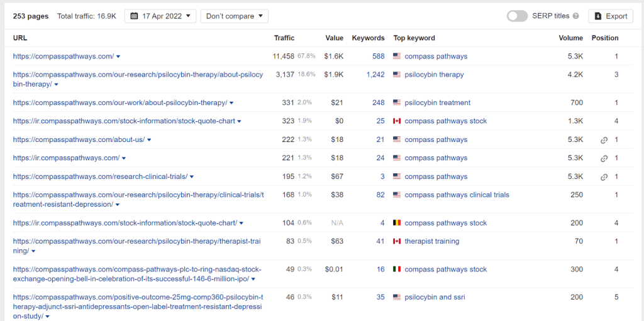This screenshot has width=644, height=321.
Task: Sort by the Traffic column header
Action: [284, 38]
